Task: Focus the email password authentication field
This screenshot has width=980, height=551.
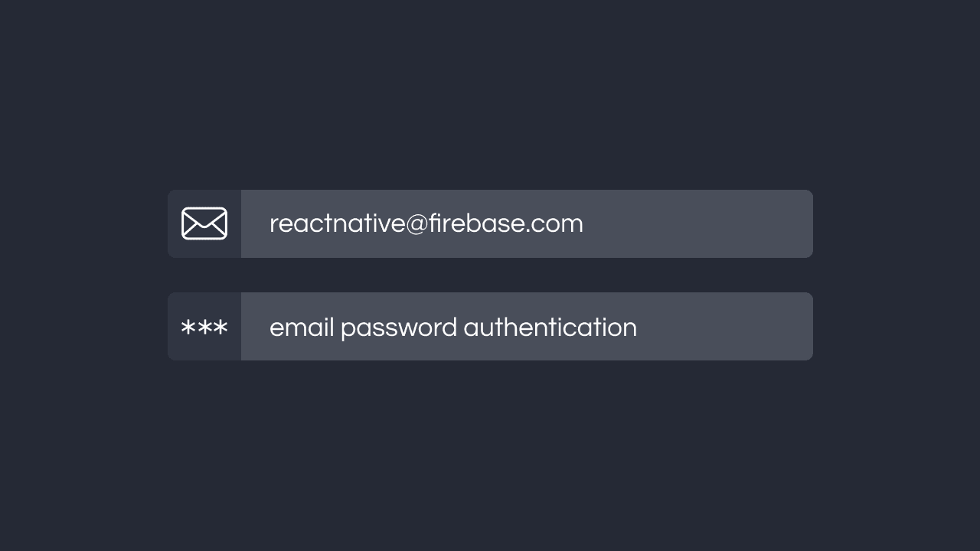Action: coord(527,327)
